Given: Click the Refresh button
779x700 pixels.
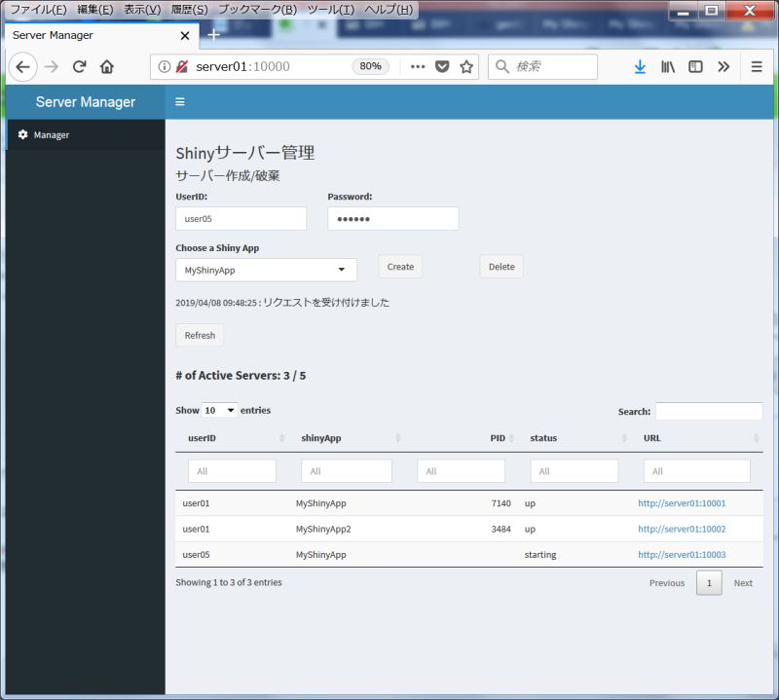Looking at the screenshot, I should pyautogui.click(x=200, y=335).
